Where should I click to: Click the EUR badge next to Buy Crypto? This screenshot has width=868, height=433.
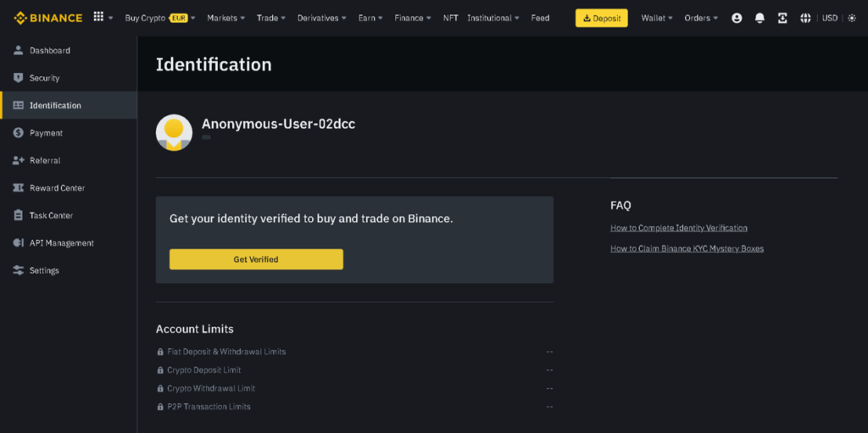coord(179,18)
